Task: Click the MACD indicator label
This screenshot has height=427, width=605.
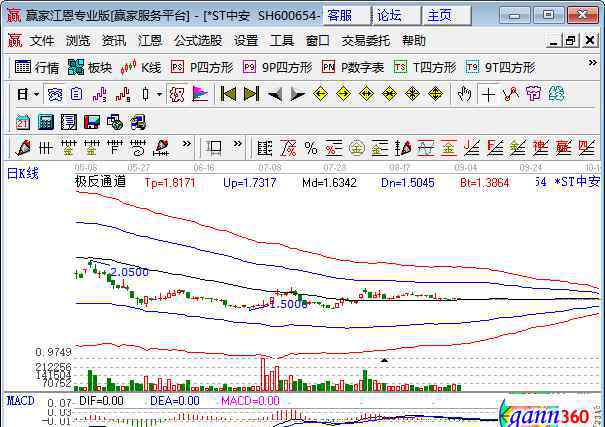Action: (21, 401)
